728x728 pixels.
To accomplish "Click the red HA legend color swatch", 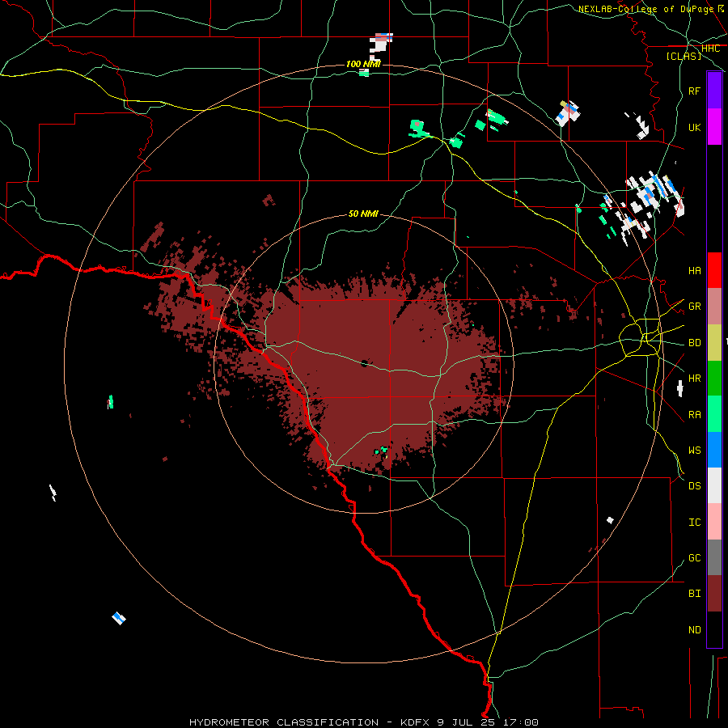I will coord(714,270).
